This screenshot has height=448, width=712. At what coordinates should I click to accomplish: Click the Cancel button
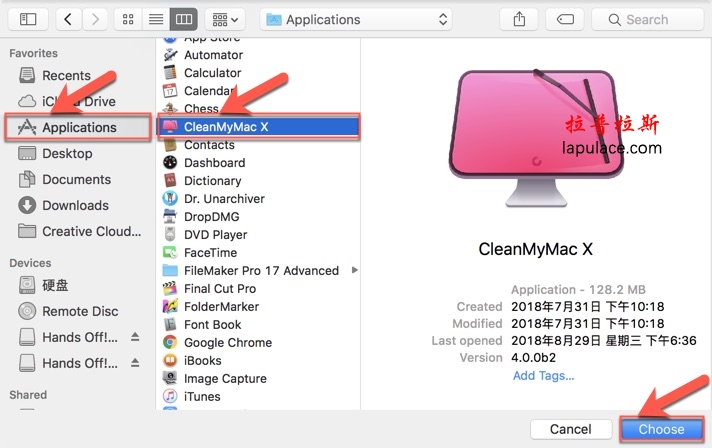pos(571,429)
